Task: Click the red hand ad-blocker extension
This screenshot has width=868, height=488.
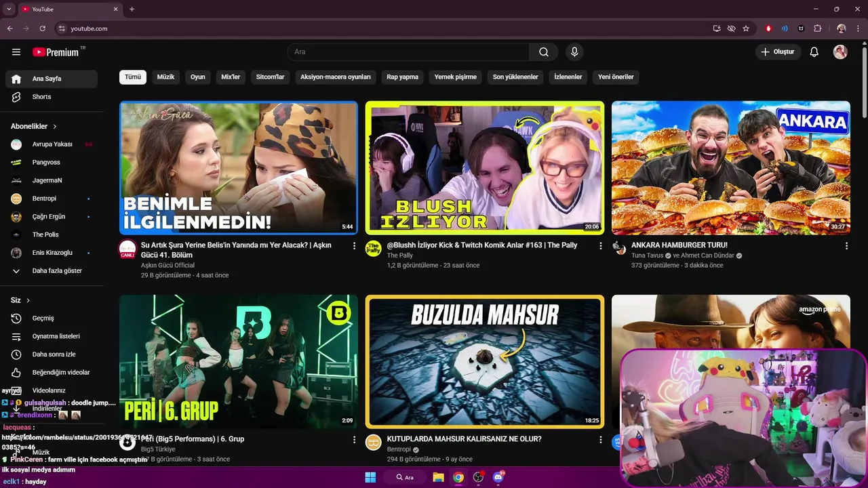Action: click(x=768, y=28)
